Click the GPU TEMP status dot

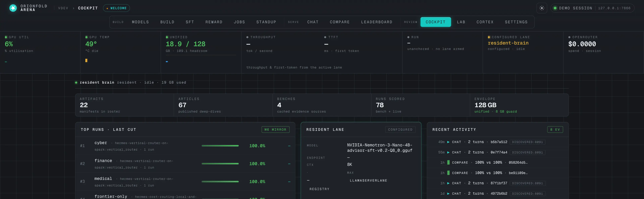pyautogui.click(x=87, y=37)
